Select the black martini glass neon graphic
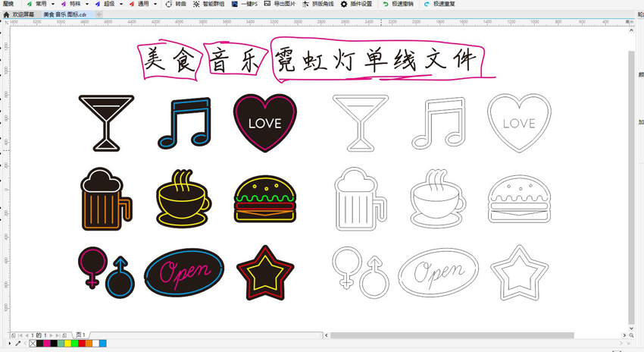The image size is (644, 352). [106, 124]
